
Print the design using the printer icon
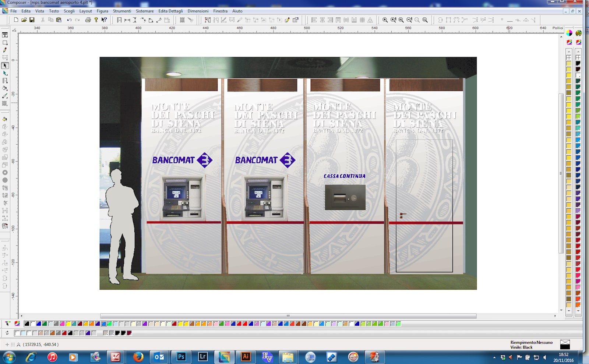click(x=88, y=20)
